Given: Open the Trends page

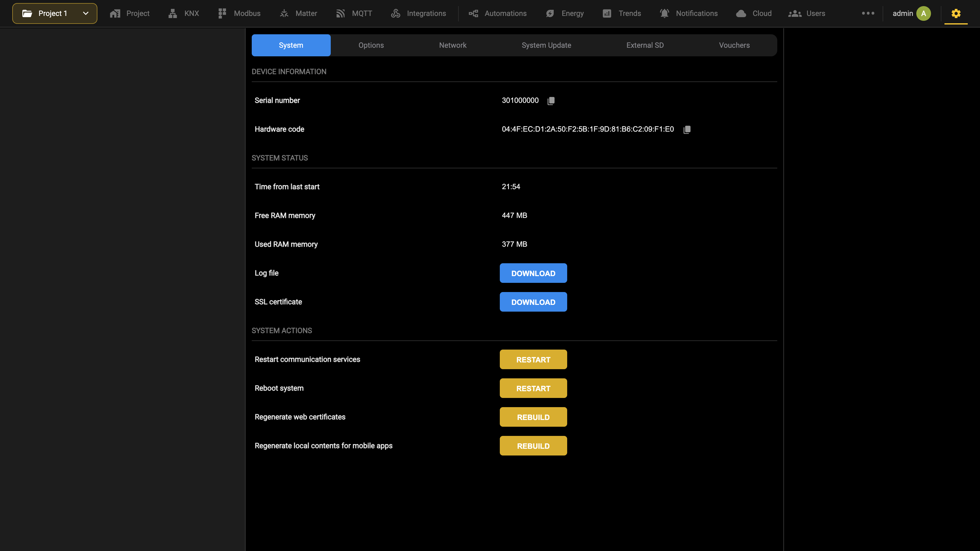Looking at the screenshot, I should tap(622, 13).
